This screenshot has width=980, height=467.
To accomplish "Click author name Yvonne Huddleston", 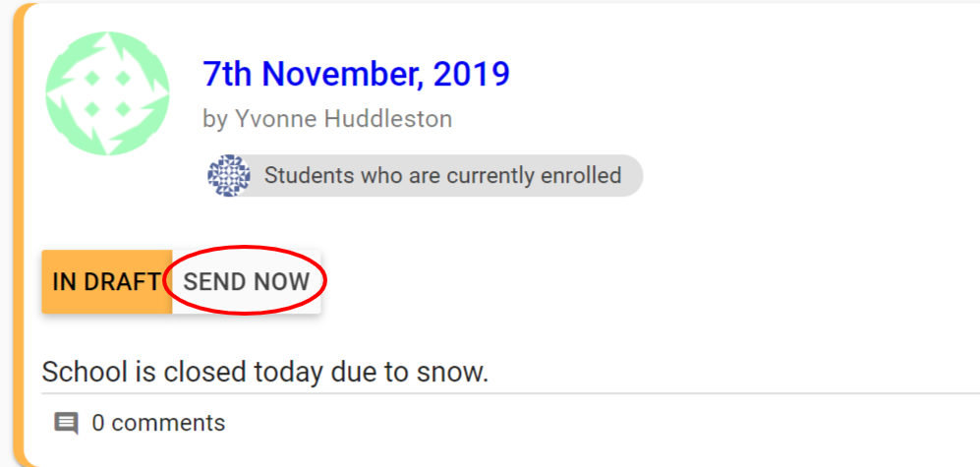I will (x=343, y=119).
